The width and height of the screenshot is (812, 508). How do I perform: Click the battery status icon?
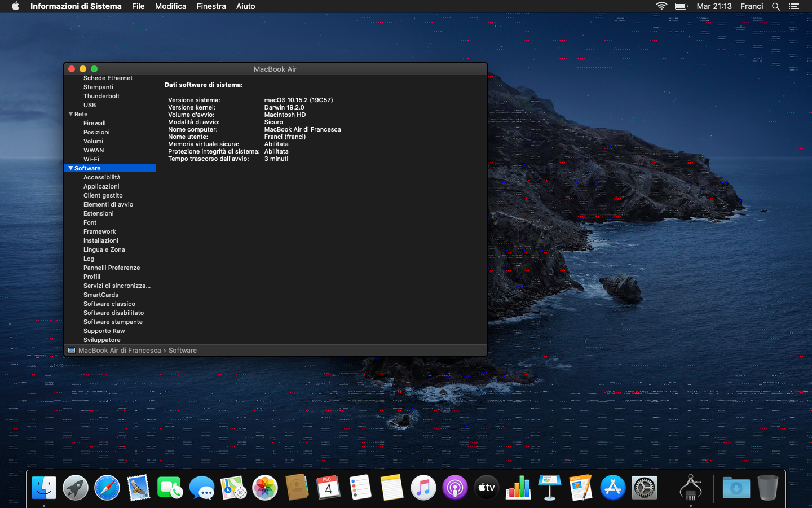681,6
